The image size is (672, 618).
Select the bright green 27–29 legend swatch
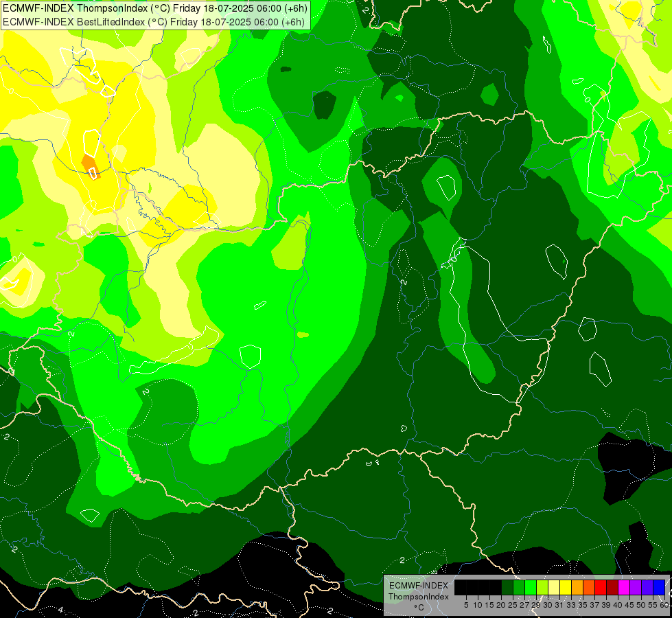(531, 587)
